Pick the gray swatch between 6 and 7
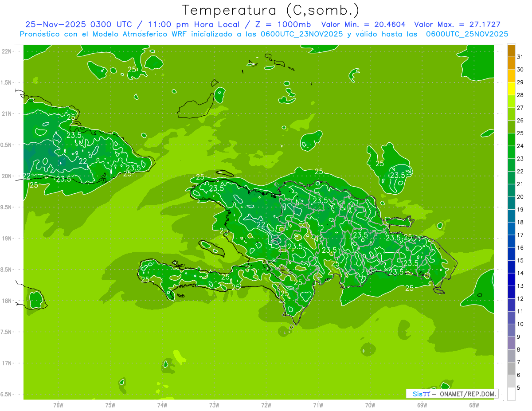532x411 pixels. click(511, 369)
